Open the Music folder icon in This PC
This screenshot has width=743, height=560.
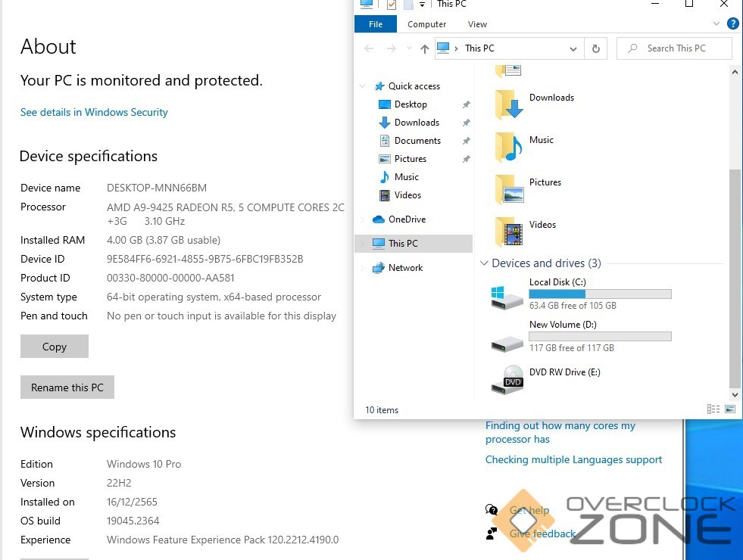[x=508, y=147]
